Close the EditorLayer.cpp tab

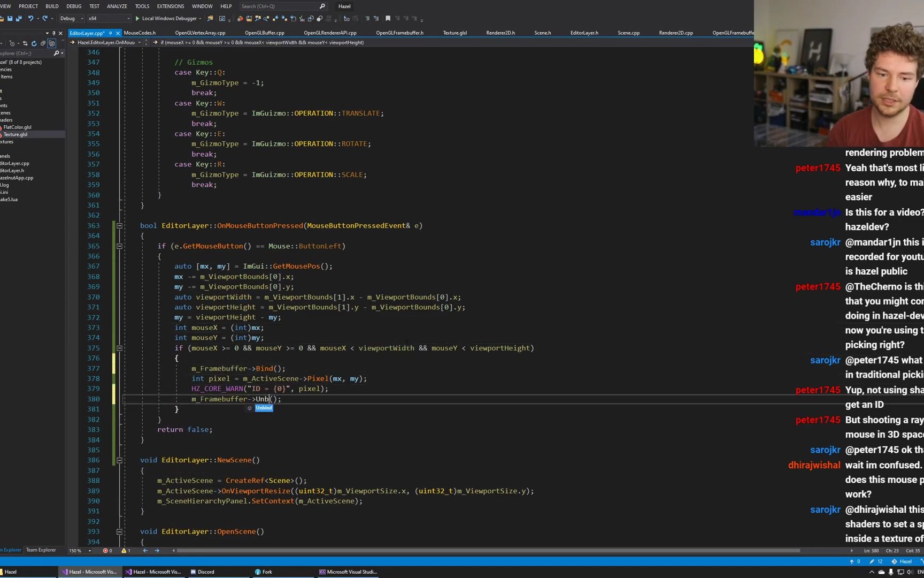118,33
